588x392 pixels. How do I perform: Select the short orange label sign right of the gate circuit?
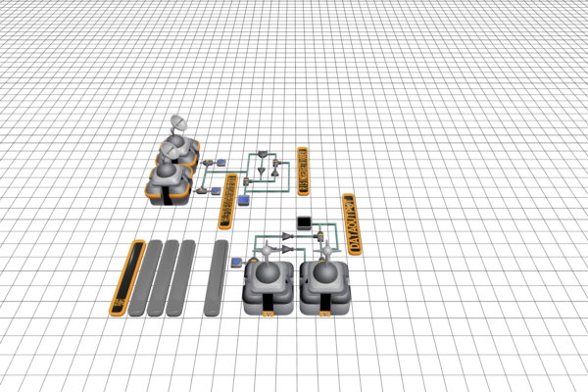click(303, 171)
